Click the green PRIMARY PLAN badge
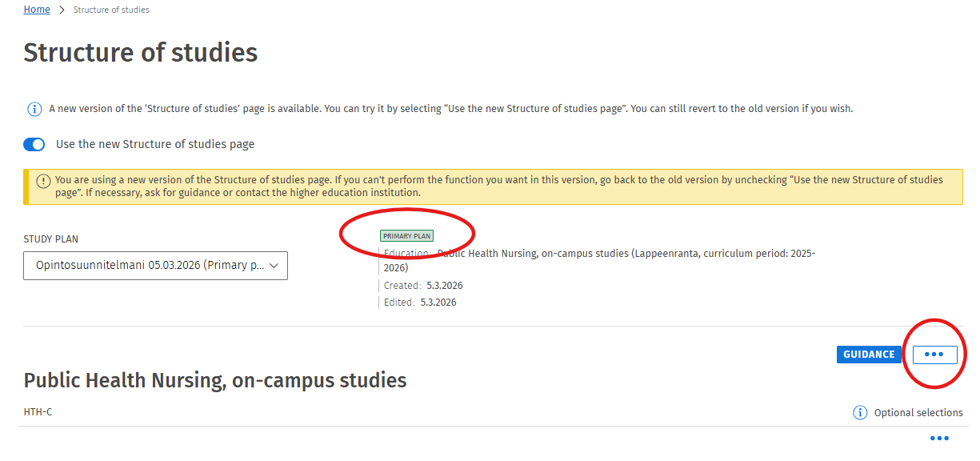The width and height of the screenshot is (980, 461). tap(406, 236)
